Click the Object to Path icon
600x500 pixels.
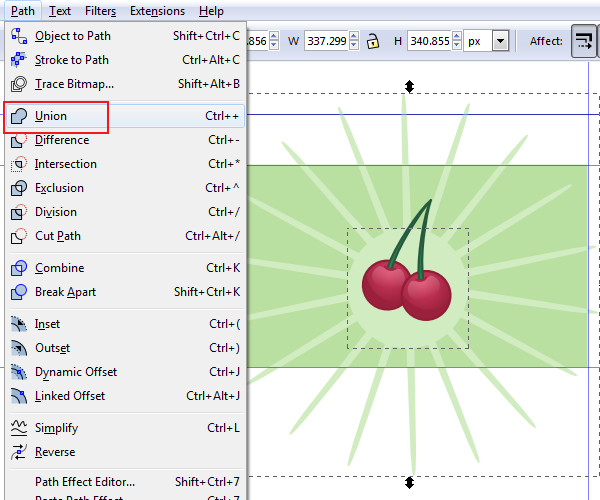point(19,36)
